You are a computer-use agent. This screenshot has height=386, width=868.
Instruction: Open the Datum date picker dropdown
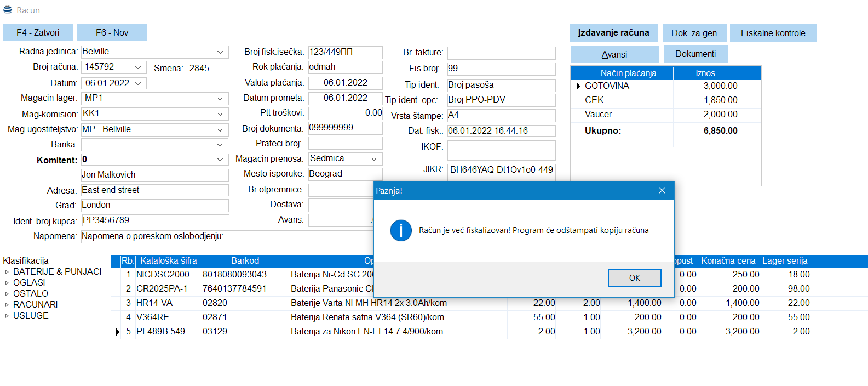pos(138,83)
